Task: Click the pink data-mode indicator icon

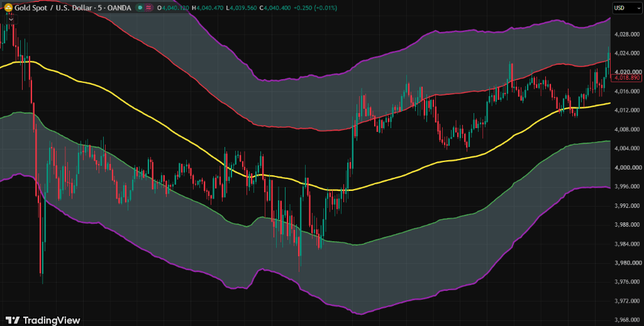Action: (x=150, y=8)
